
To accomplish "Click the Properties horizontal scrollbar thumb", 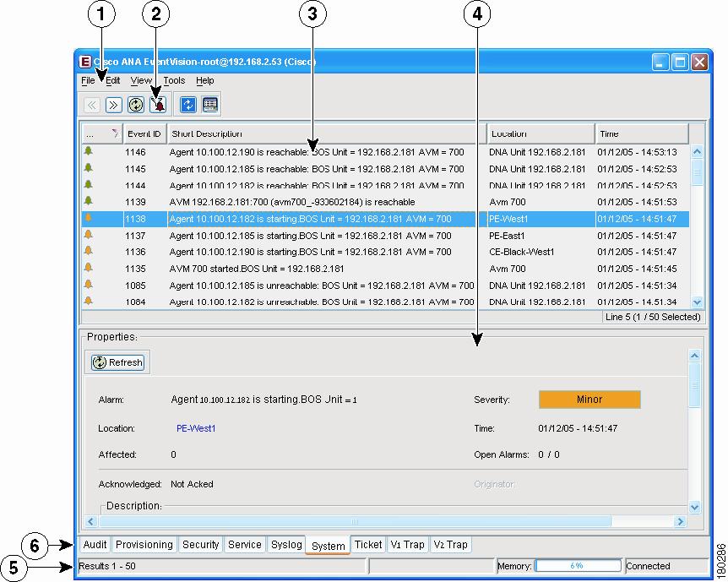I will click(355, 521).
